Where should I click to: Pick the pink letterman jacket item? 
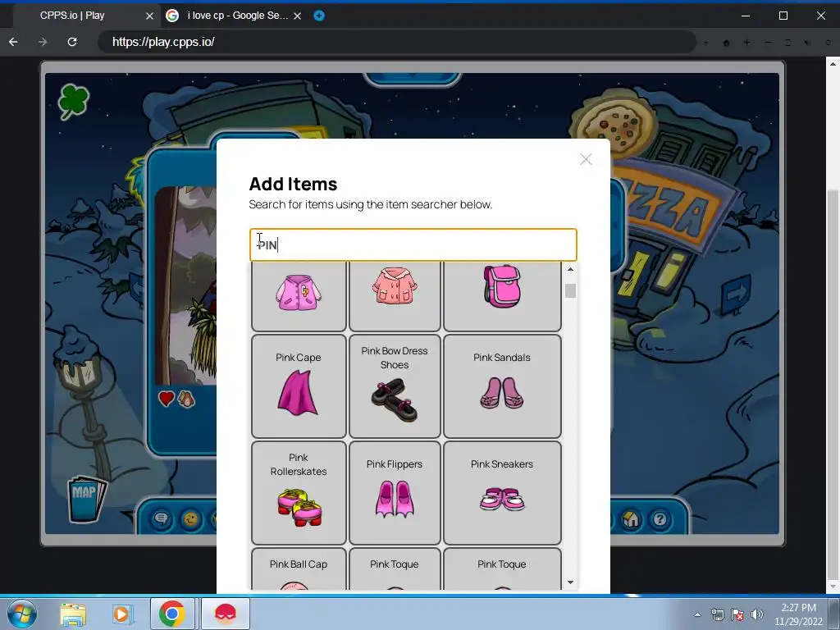[x=299, y=295]
